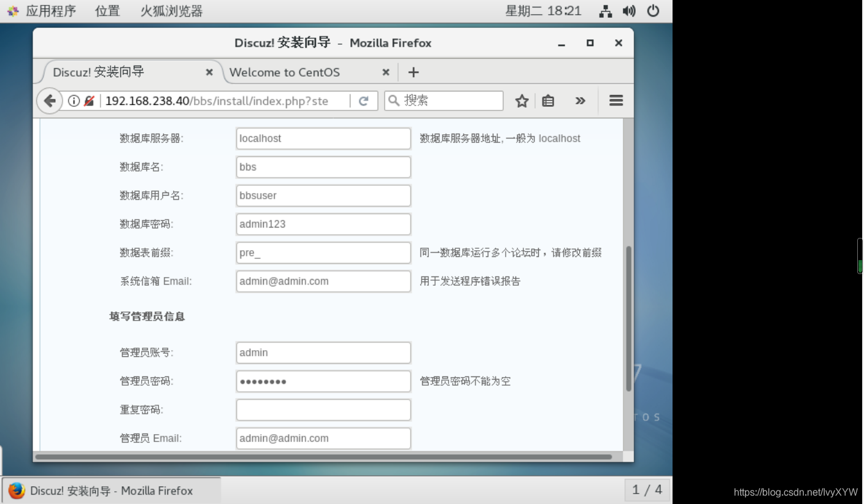Click the 管理员 Email input field
864x504 pixels.
coord(323,438)
